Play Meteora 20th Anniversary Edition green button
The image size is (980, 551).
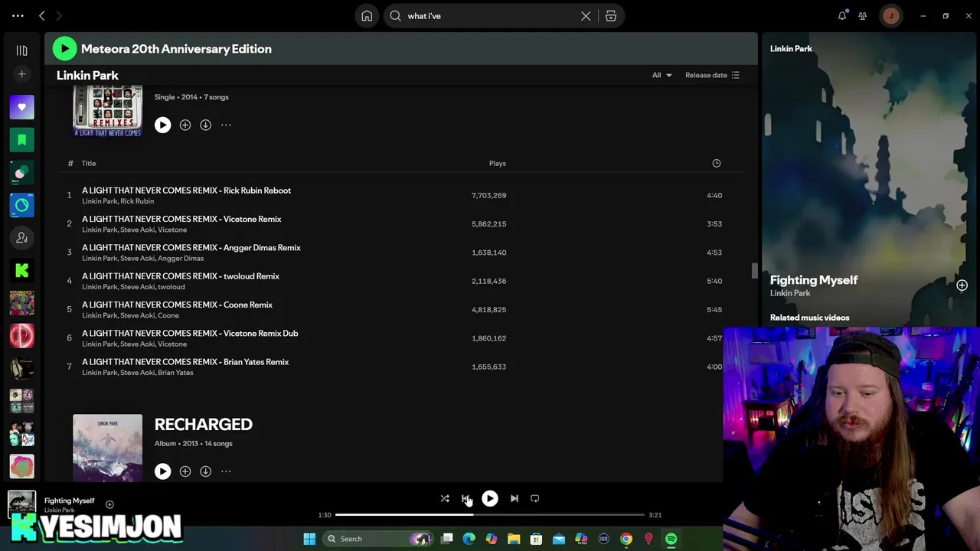click(x=64, y=49)
